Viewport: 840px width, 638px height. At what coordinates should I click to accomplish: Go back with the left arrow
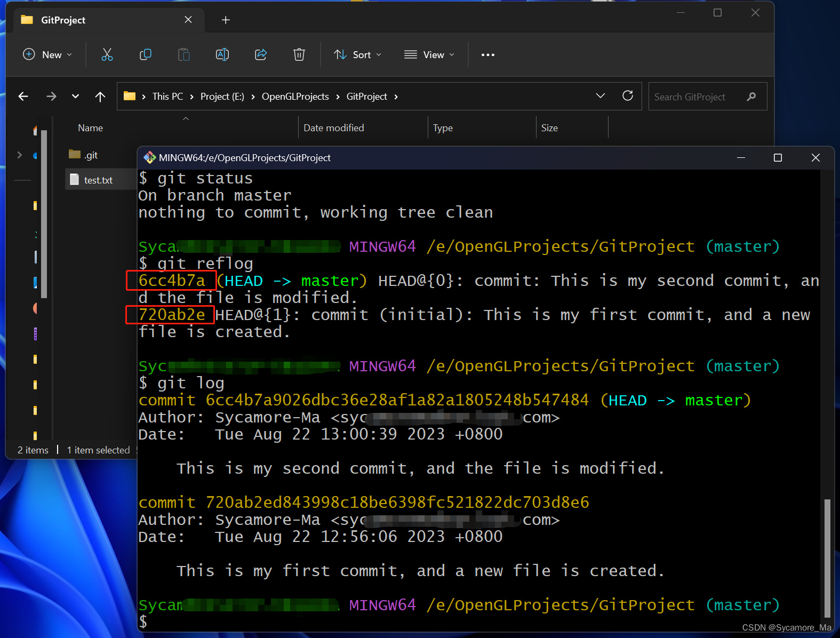tap(23, 96)
